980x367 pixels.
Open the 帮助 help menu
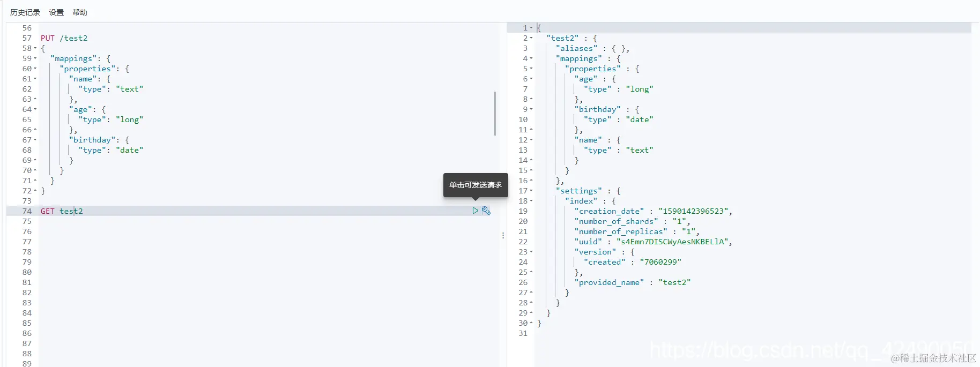[80, 12]
